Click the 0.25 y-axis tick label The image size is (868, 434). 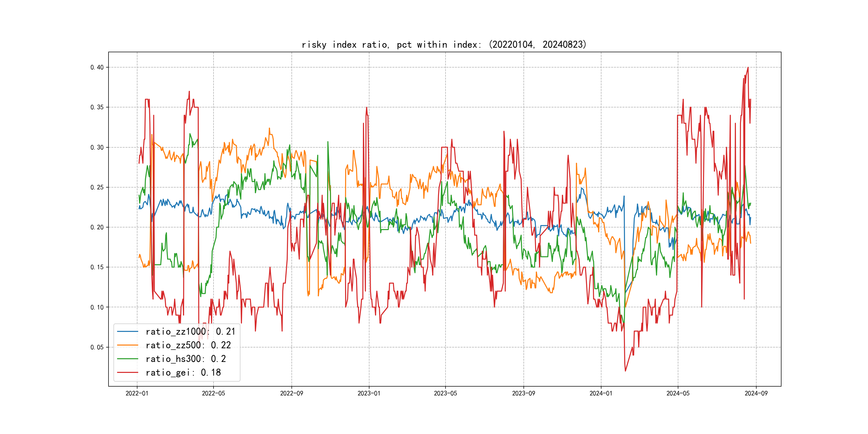(x=97, y=187)
